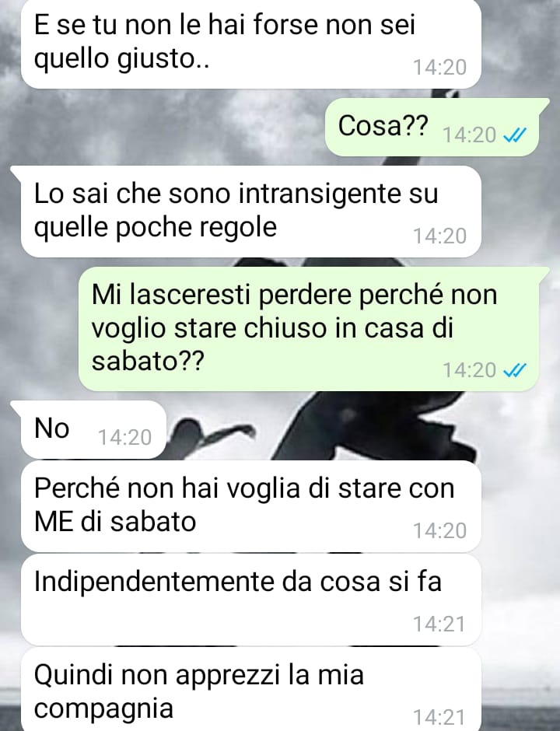Tap the timestamp on 'quello giusto..' message
Viewport: 560px width, 731px height.
coord(439,68)
